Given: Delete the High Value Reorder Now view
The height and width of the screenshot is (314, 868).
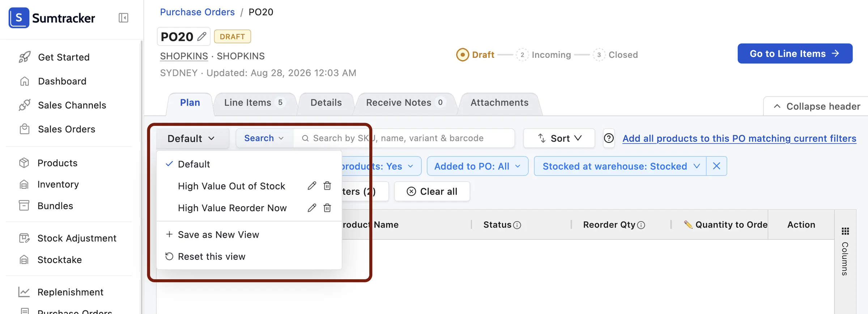Looking at the screenshot, I should pyautogui.click(x=327, y=208).
